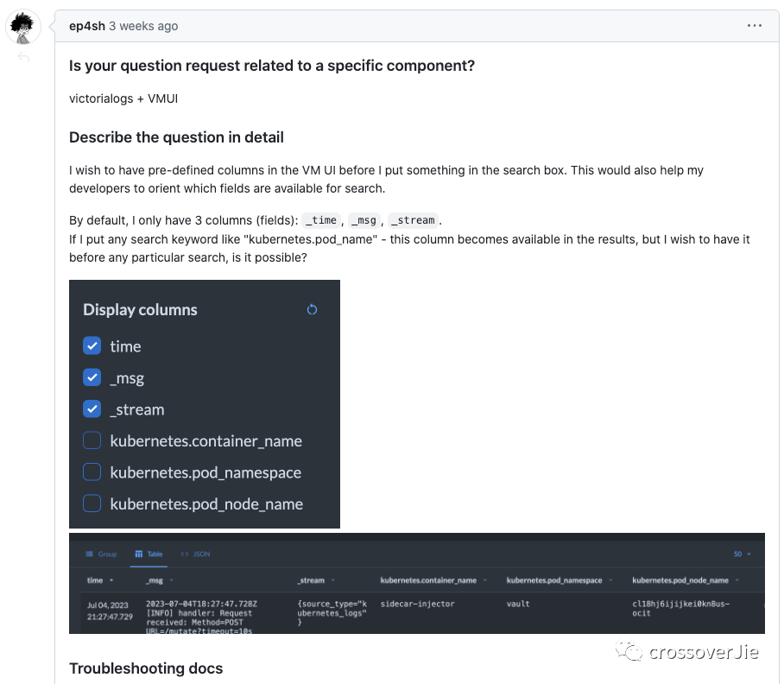Toggle the kubernetes.pod_node_name checkbox on
Viewport: 784px width, 684px height.
[92, 503]
